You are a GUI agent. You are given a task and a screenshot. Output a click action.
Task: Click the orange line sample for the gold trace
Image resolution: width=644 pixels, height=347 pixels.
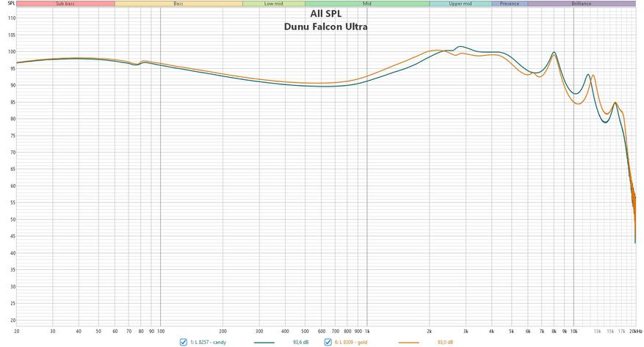(x=409, y=343)
